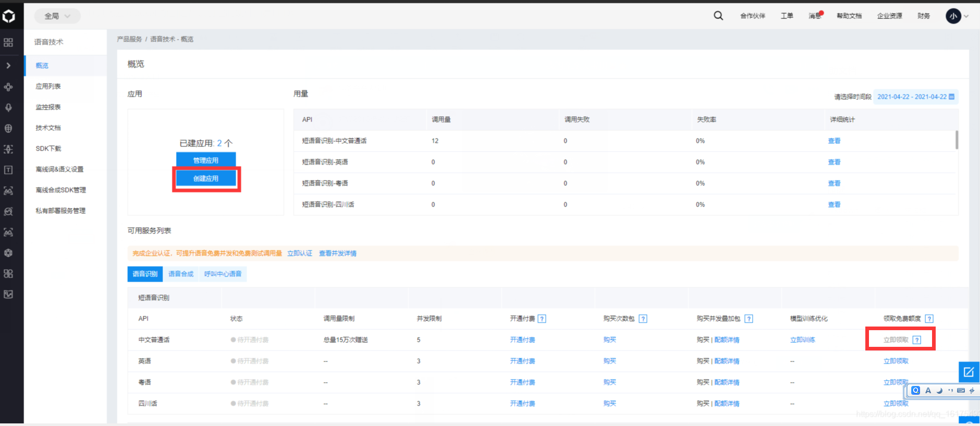Click the app count number 2

pos(219,143)
